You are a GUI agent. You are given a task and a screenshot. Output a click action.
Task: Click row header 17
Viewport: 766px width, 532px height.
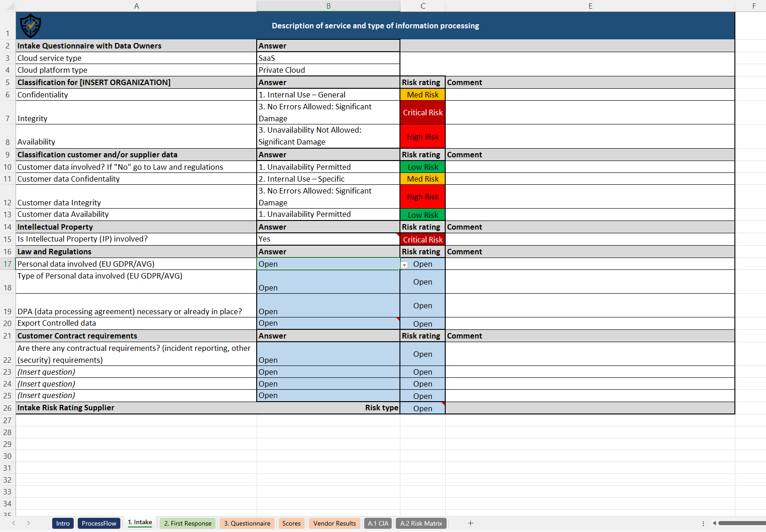[x=7, y=264]
